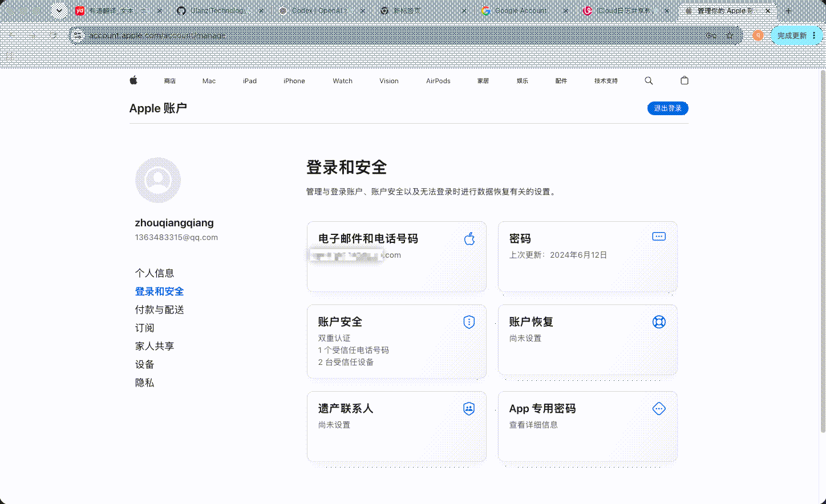826x504 pixels.
Task: Open the tab search dropdown arrow
Action: pyautogui.click(x=59, y=11)
